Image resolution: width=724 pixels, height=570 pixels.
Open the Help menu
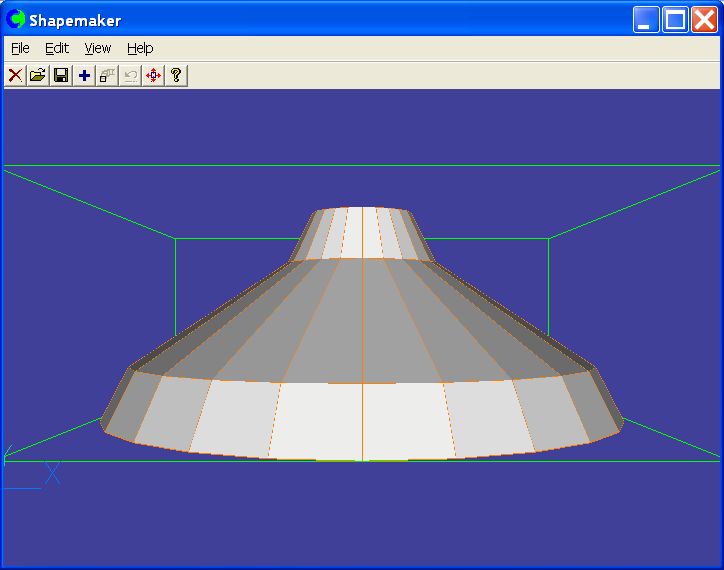[x=140, y=48]
